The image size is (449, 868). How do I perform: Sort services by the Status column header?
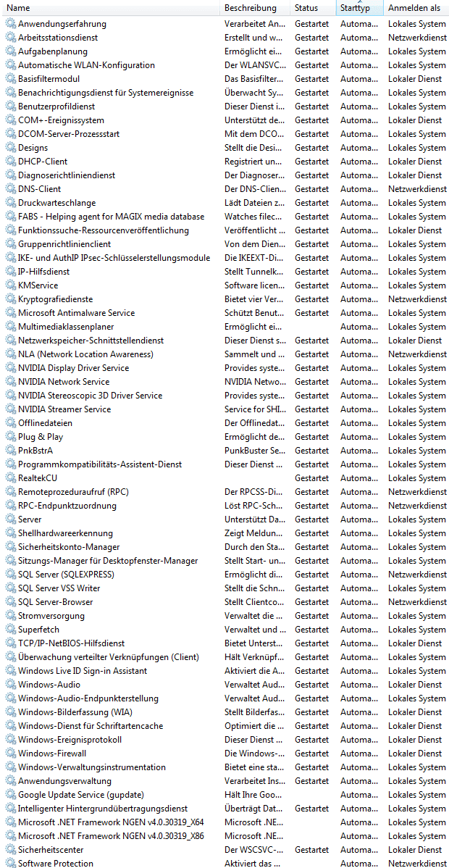click(313, 8)
